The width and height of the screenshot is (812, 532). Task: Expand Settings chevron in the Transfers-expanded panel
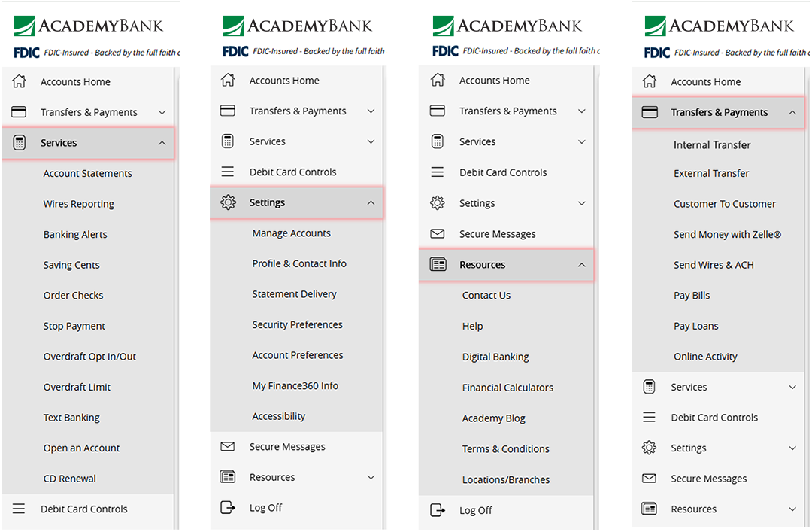pos(792,448)
